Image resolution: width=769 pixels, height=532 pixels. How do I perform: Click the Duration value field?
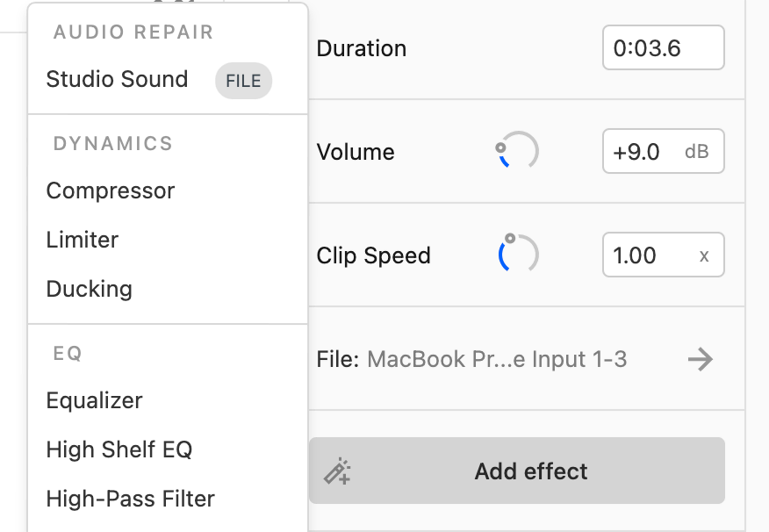tap(663, 47)
